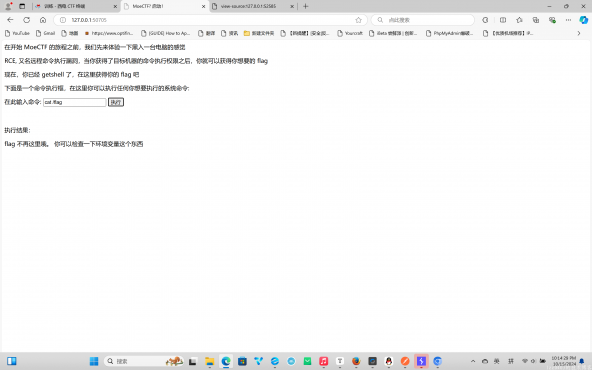Viewport: 592px width, 370px height.
Task: Open the favorites hub icon in toolbar
Action: (520, 20)
